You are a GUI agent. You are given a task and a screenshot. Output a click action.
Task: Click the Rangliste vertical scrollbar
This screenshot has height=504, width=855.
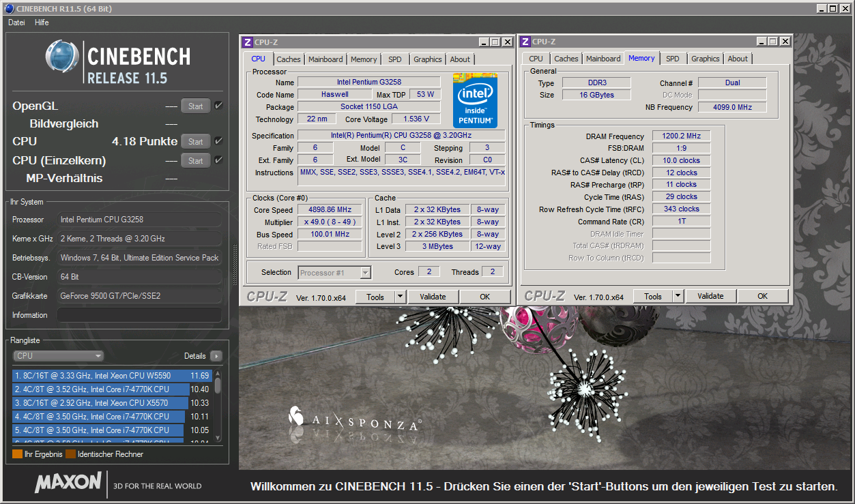pyautogui.click(x=218, y=406)
